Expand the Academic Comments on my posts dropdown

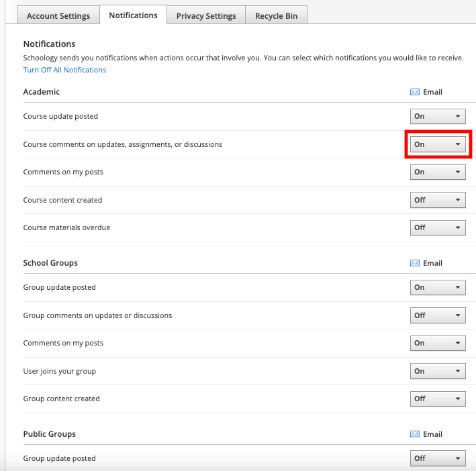click(x=438, y=172)
